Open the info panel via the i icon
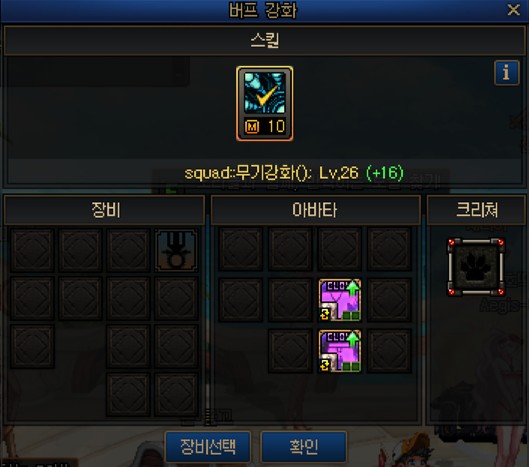The image size is (529, 467). tap(507, 73)
